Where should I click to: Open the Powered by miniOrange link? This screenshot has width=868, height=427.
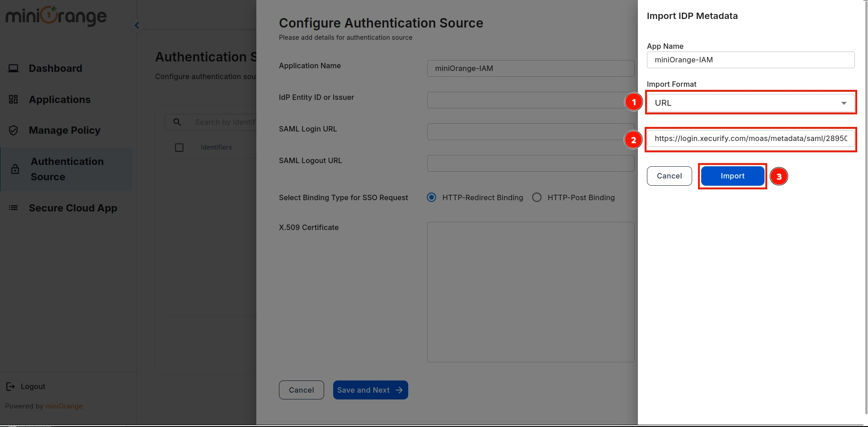(x=64, y=406)
